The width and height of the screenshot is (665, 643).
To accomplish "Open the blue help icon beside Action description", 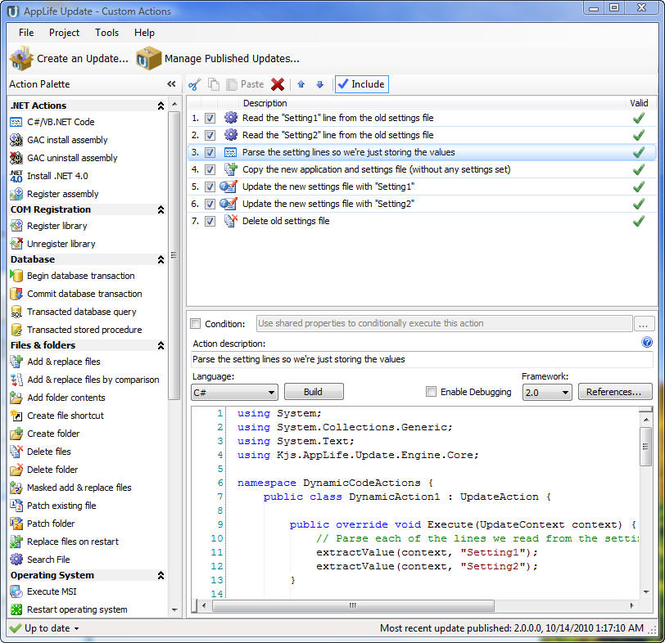I will point(647,342).
